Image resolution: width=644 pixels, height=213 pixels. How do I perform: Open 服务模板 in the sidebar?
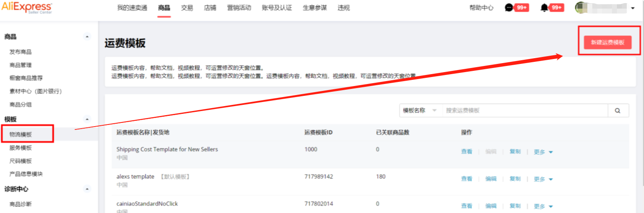[21, 148]
